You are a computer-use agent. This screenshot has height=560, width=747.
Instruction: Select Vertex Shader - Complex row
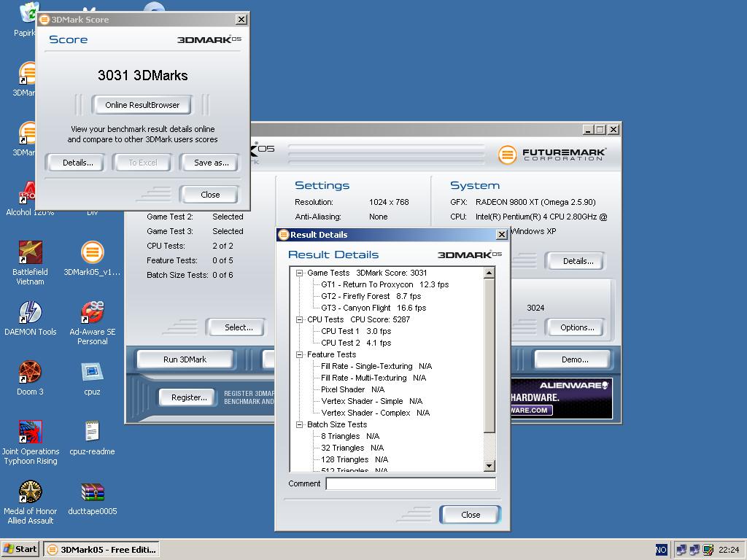(x=376, y=413)
